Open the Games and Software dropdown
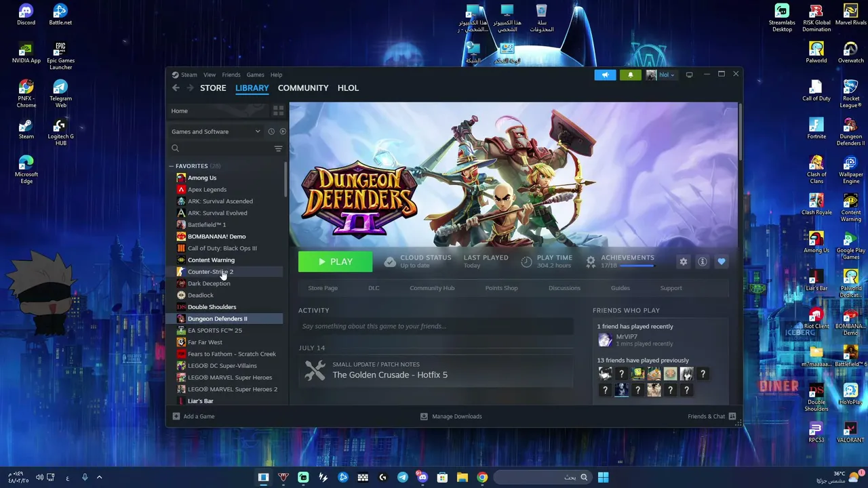 (x=216, y=131)
